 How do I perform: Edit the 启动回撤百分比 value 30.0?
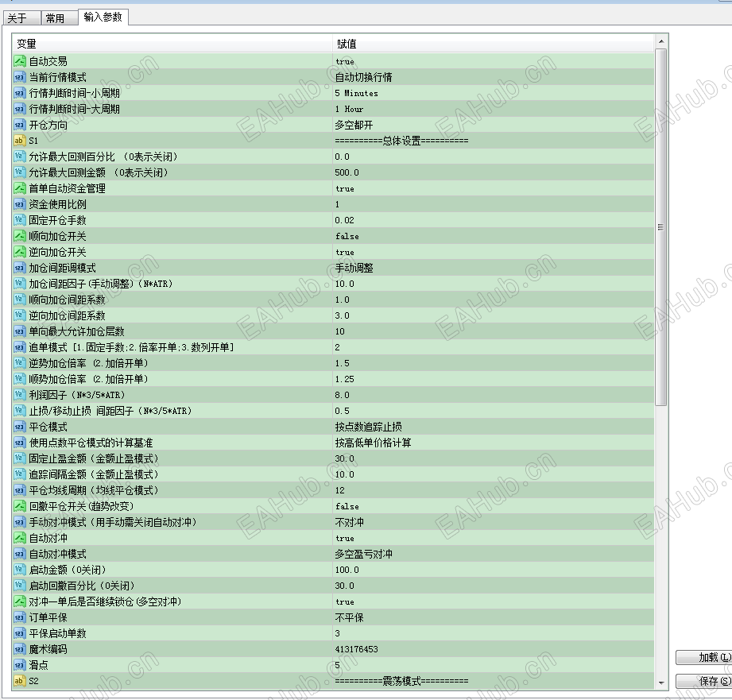coord(344,586)
